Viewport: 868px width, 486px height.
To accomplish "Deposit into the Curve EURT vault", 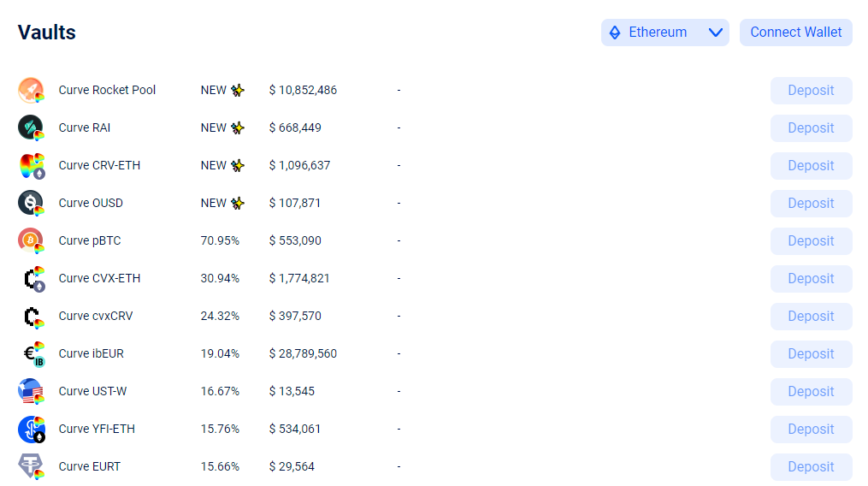I will click(811, 467).
